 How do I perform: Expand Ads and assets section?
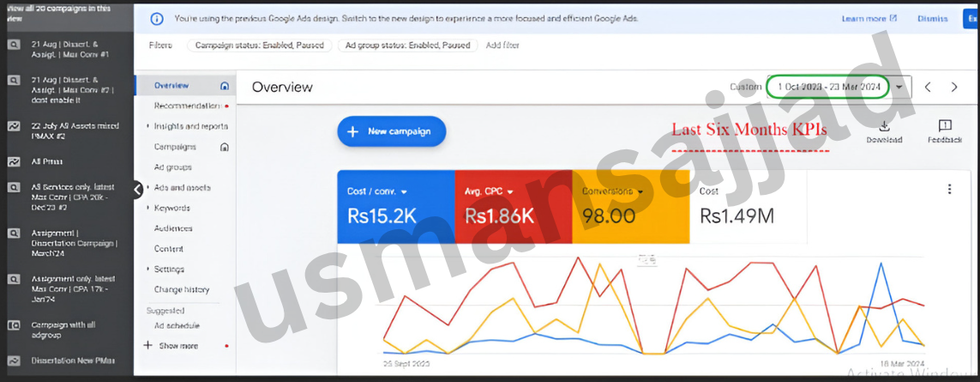(147, 187)
